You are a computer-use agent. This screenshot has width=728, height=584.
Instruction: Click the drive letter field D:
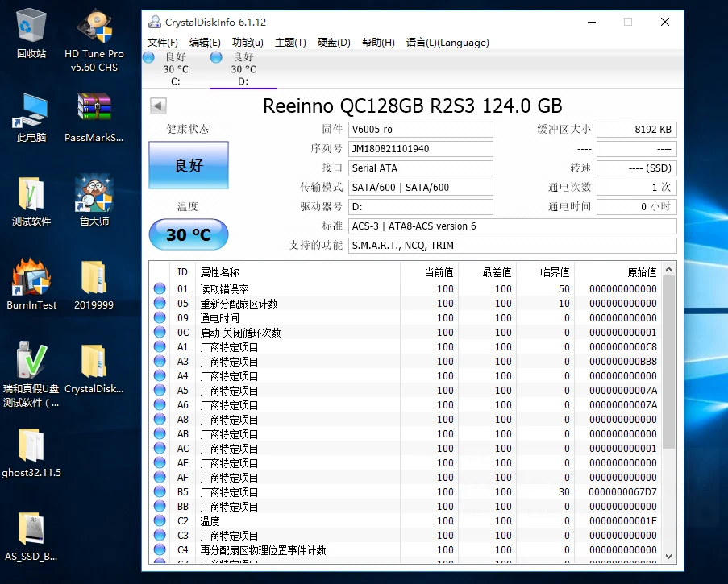point(420,207)
